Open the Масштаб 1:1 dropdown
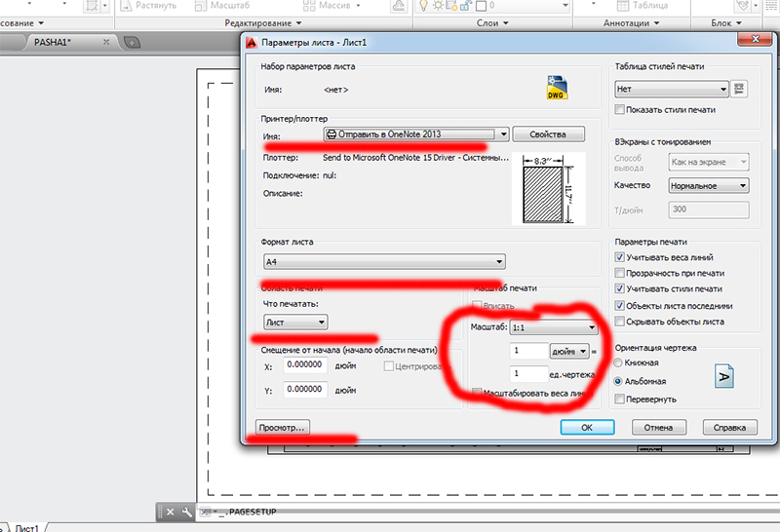The width and height of the screenshot is (780, 532). [x=553, y=327]
